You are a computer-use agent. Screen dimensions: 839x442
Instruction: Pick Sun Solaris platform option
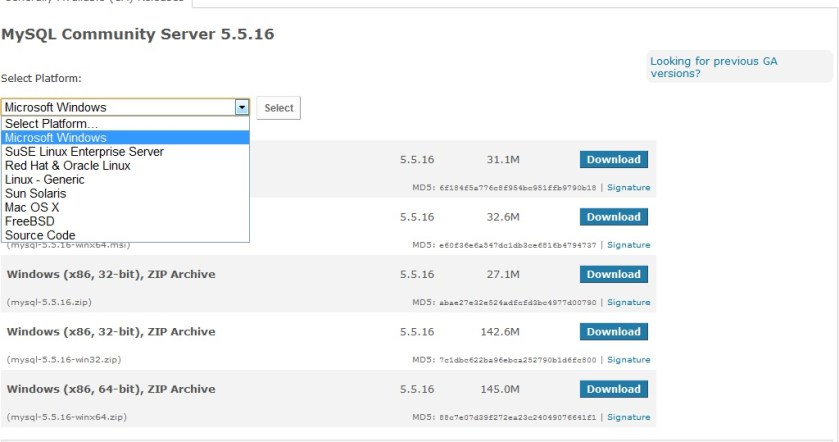(x=36, y=194)
